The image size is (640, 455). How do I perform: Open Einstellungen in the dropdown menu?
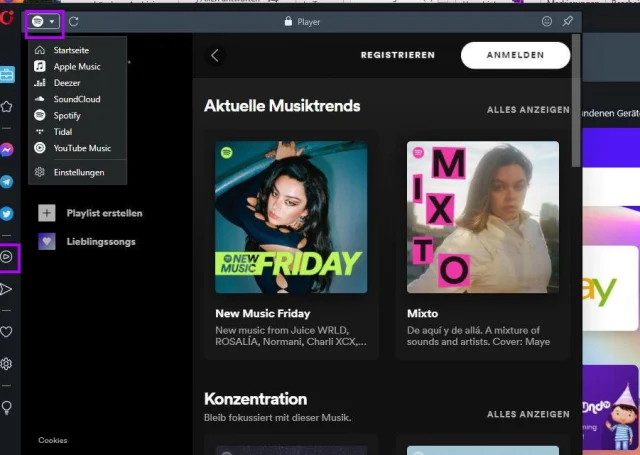point(78,172)
